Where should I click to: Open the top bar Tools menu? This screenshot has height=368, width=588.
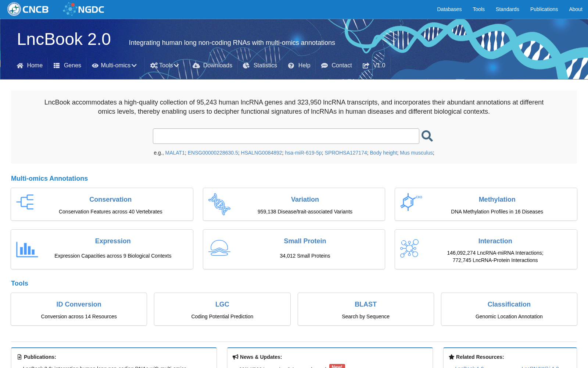(478, 9)
